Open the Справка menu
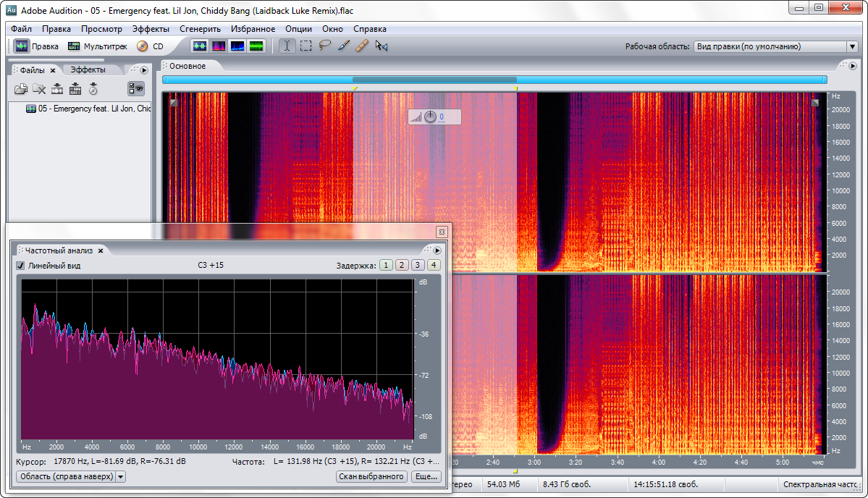The width and height of the screenshot is (868, 498). coord(370,29)
